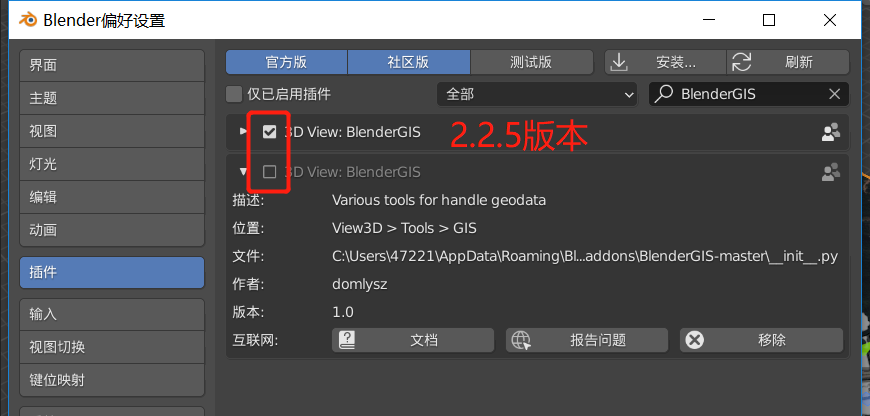Click the remove X circle icon
Screen dimensions: 870x416
tap(694, 339)
